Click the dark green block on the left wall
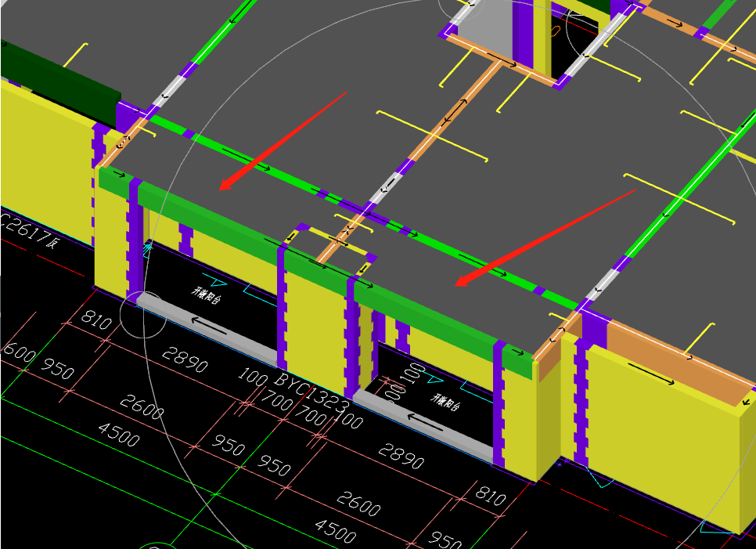756x549 pixels. (x=59, y=82)
